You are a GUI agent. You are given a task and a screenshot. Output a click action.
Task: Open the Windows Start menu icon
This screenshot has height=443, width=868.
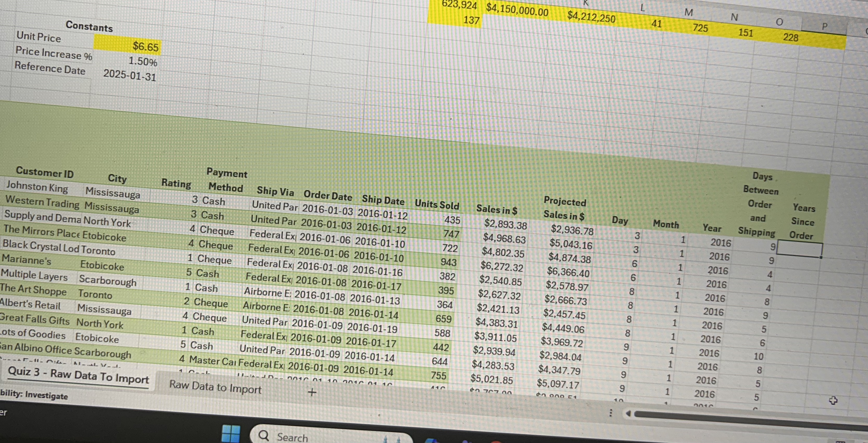point(231,433)
